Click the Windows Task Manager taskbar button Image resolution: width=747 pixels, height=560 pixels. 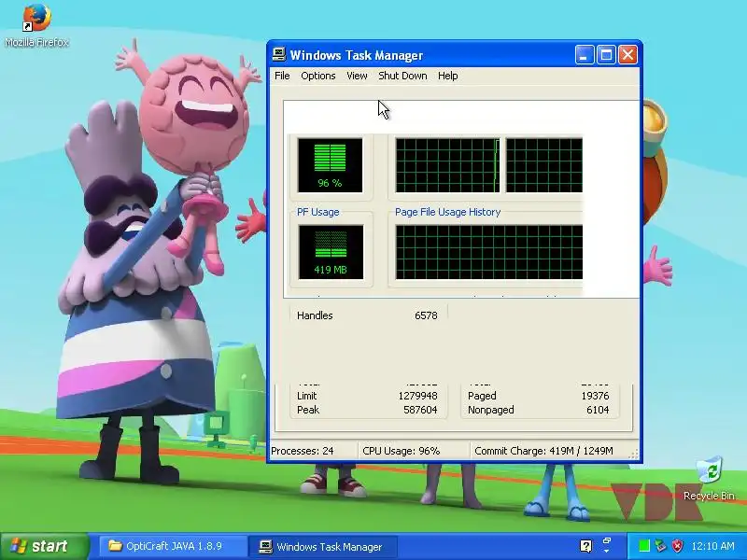click(324, 546)
